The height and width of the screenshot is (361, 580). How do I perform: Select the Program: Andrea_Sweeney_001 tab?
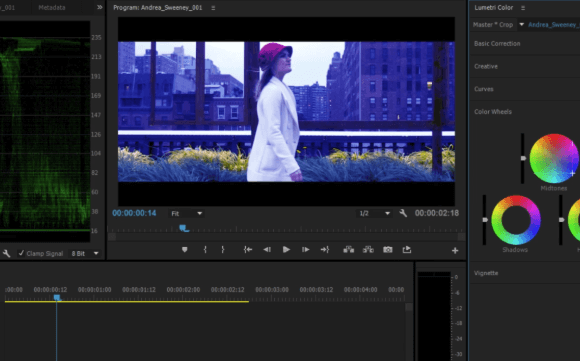[x=158, y=8]
